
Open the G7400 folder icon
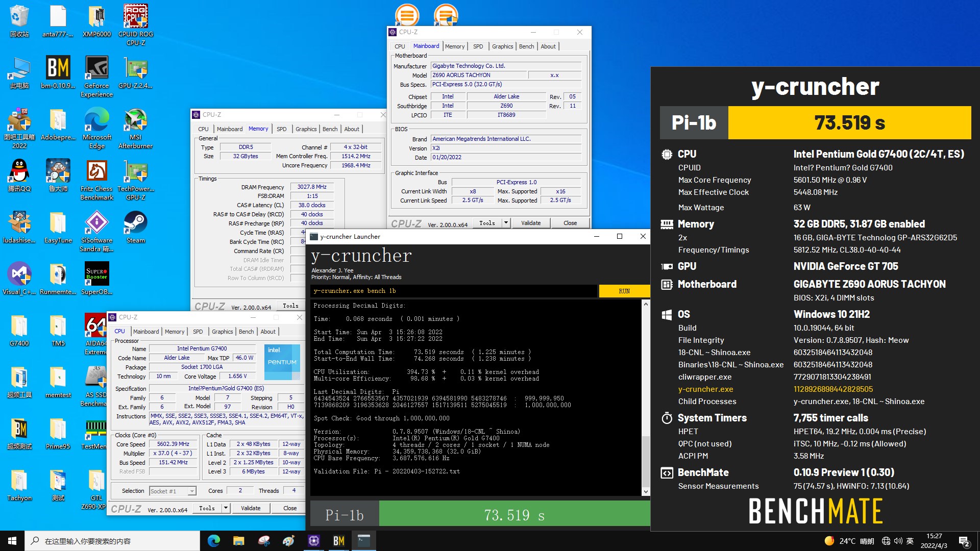[19, 330]
